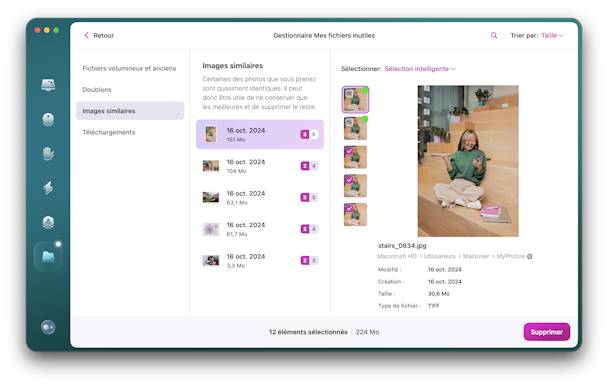The image size is (608, 386).
Task: Select the My Clutter folder icon in sidebar
Action: 48,256
